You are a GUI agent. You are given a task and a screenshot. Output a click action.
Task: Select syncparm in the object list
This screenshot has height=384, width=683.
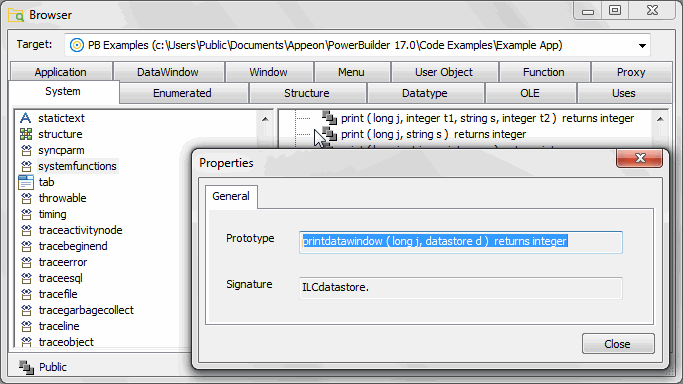click(61, 150)
